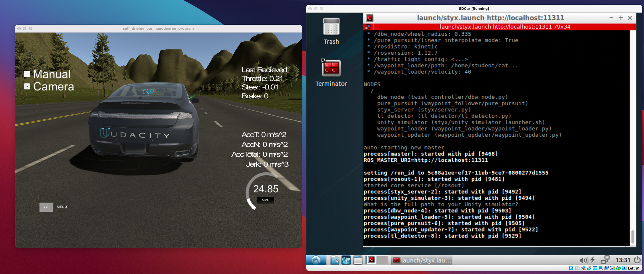Click the VirtualBox recording status icon
644x274 pixels.
point(606,268)
